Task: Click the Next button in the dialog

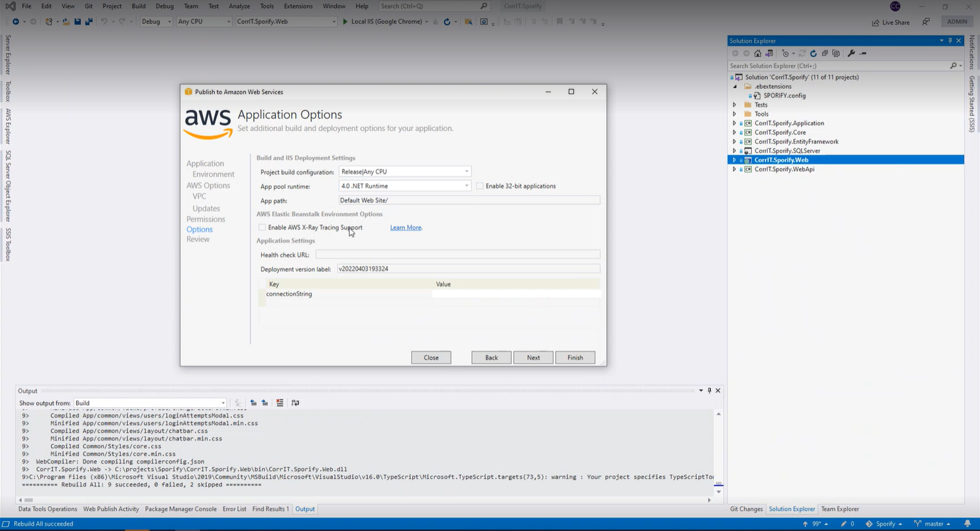Action: [533, 357]
